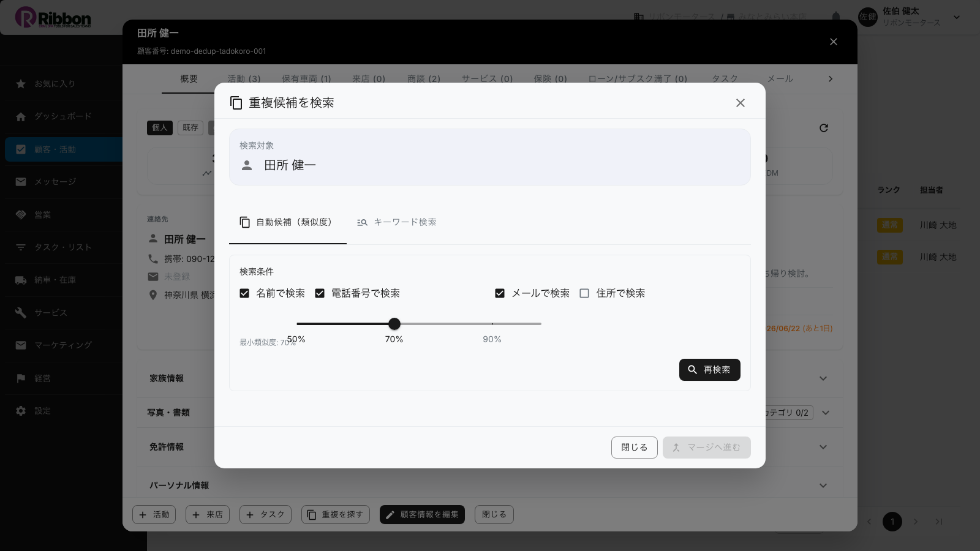Open タスク・リスト in the sidebar

point(64,247)
